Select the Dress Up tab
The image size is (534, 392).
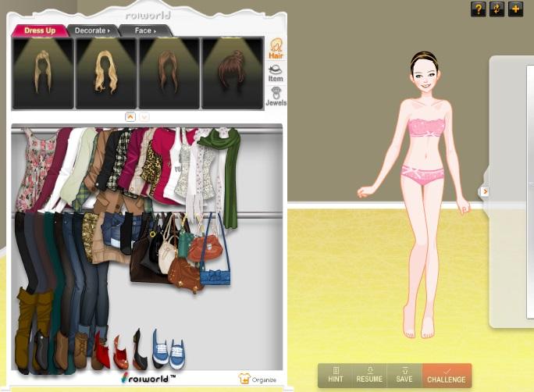click(40, 30)
